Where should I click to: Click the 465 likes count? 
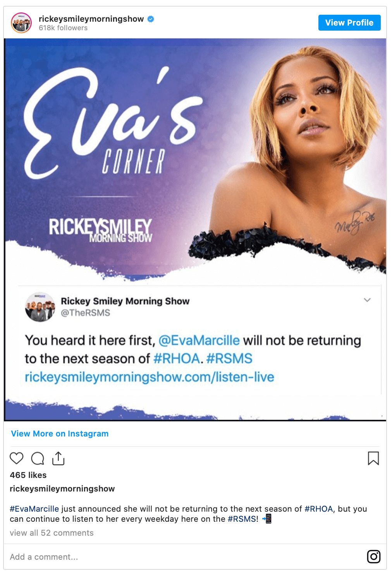[28, 475]
